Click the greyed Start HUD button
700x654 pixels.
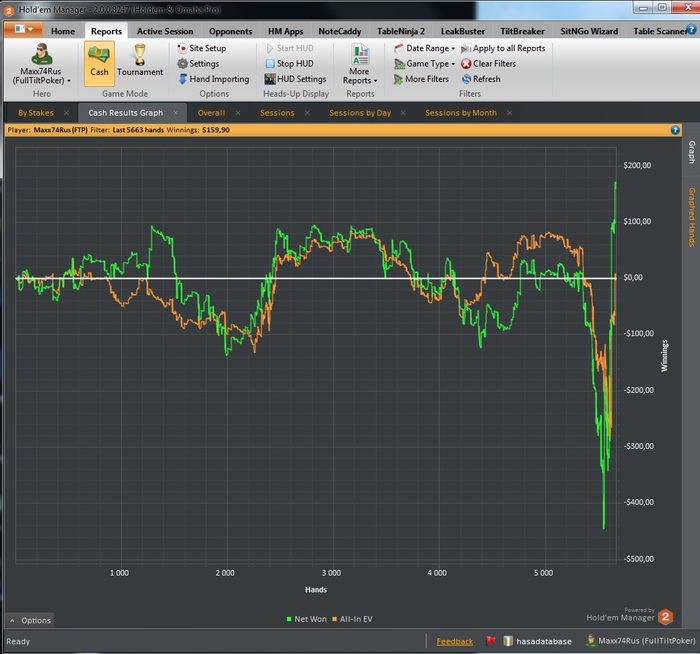pyautogui.click(x=290, y=48)
